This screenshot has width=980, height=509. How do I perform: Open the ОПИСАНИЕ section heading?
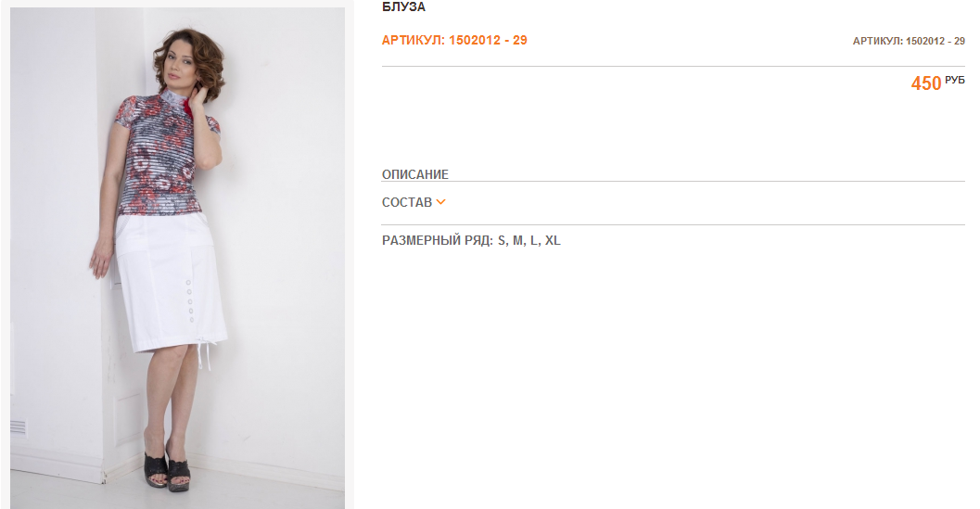pos(415,174)
